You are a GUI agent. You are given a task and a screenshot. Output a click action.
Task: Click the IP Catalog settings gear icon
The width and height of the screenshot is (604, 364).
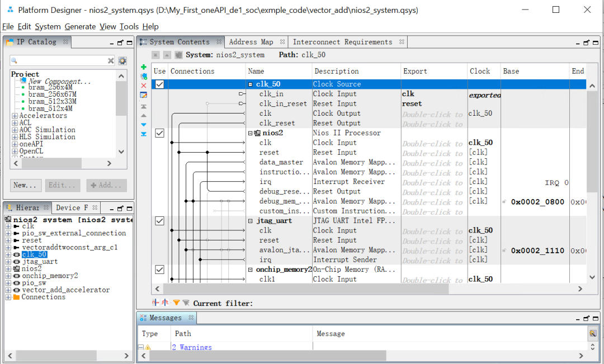[x=122, y=60]
